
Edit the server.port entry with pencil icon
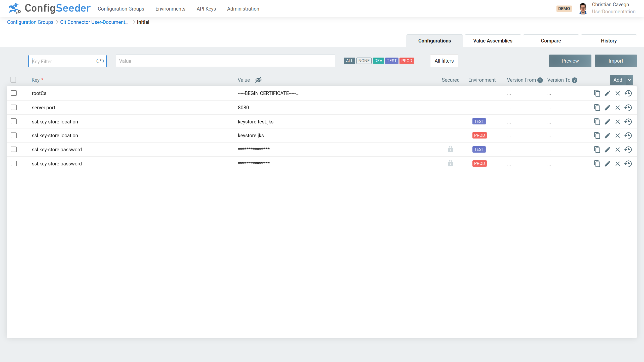(x=607, y=108)
